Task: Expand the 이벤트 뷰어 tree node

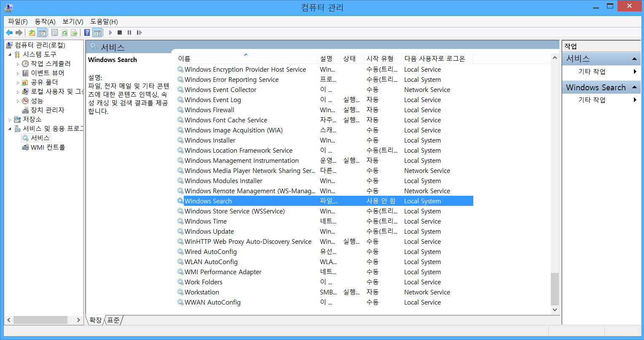Action: click(x=18, y=73)
